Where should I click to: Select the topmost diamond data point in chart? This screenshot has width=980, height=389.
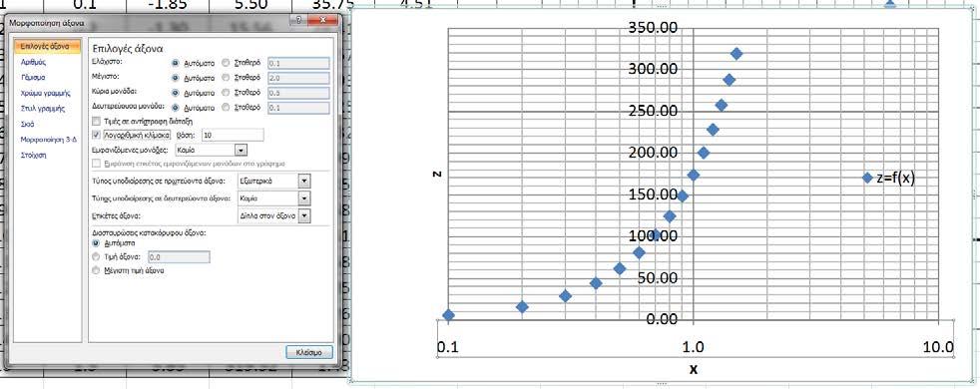pos(736,54)
